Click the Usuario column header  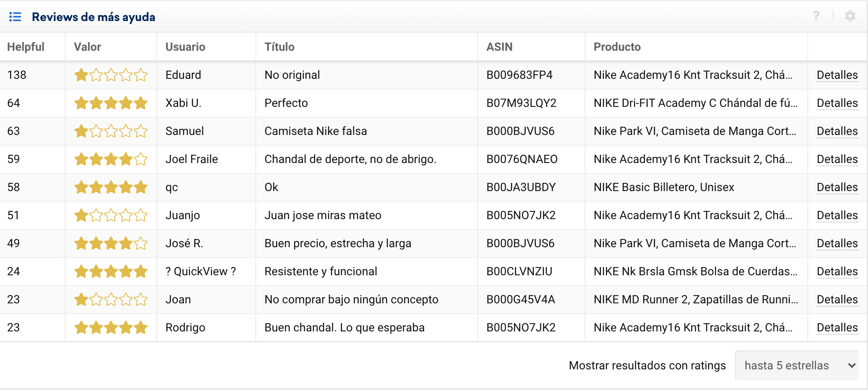185,47
